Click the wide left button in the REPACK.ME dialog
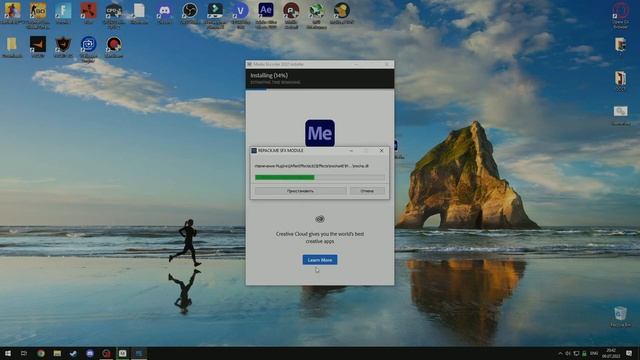Viewport: 640px width, 360px height. pos(300,191)
